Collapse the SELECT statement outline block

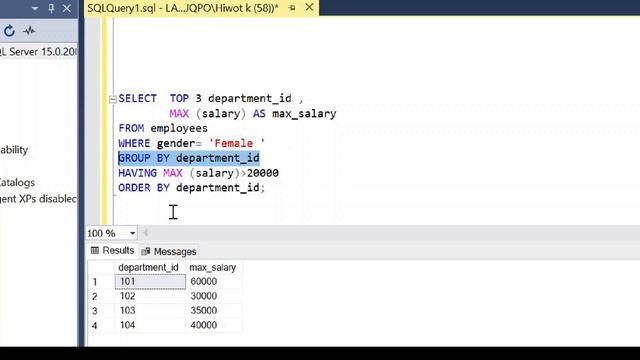[x=113, y=99]
